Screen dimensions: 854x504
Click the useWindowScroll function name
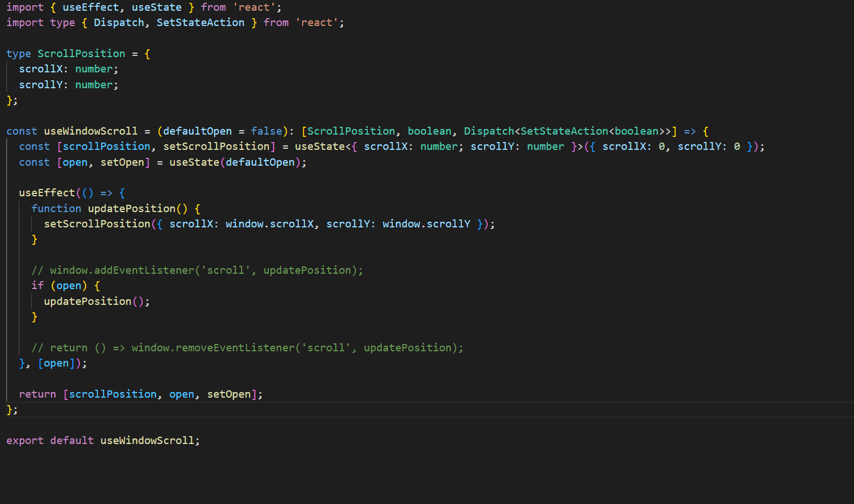(x=91, y=131)
